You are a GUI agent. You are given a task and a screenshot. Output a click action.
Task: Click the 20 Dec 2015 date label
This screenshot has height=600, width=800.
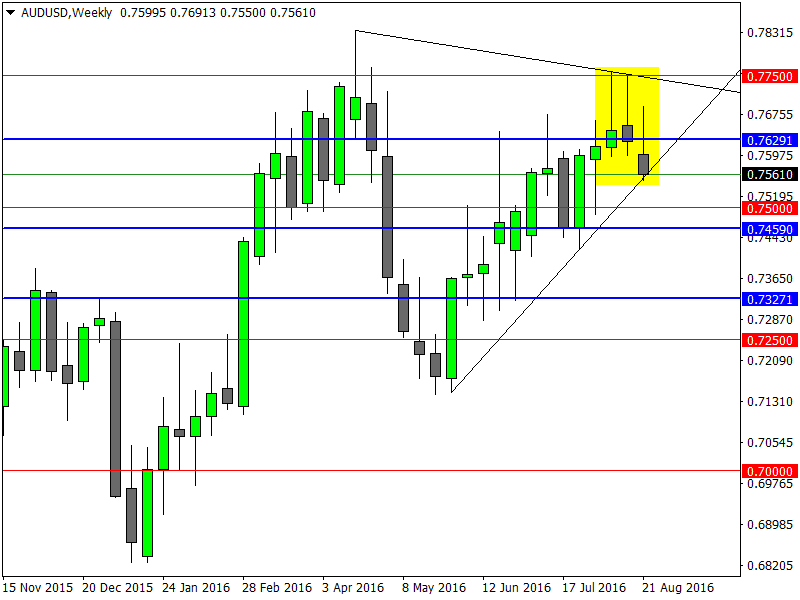[x=117, y=588]
